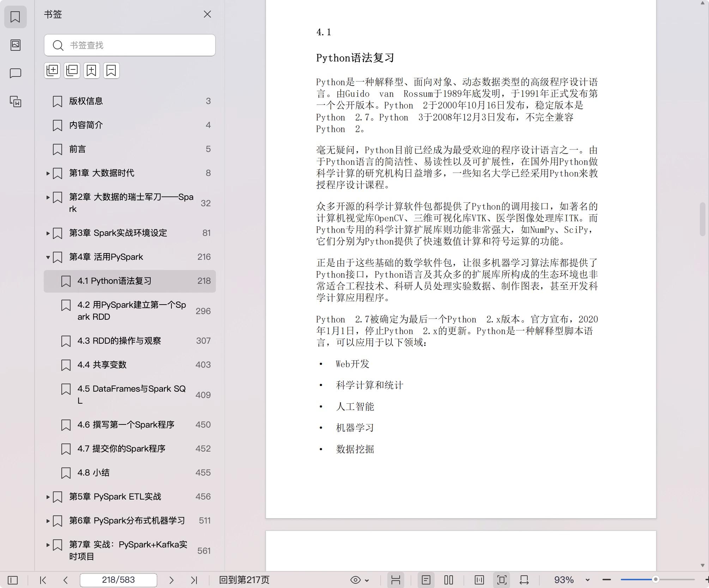Expand 第2章 大数据的瑞士军刀 chapter
Viewport: 709px width, 588px height.
48,197
